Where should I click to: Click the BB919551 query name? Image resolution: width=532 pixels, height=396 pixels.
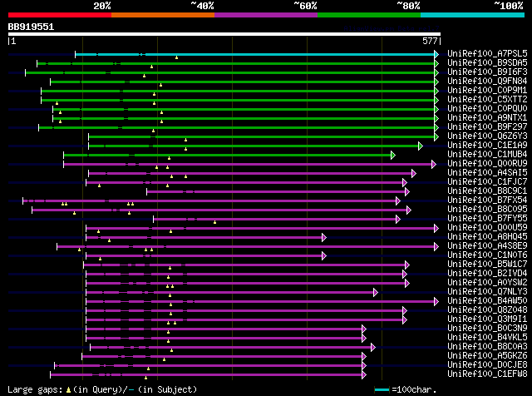coord(31,27)
